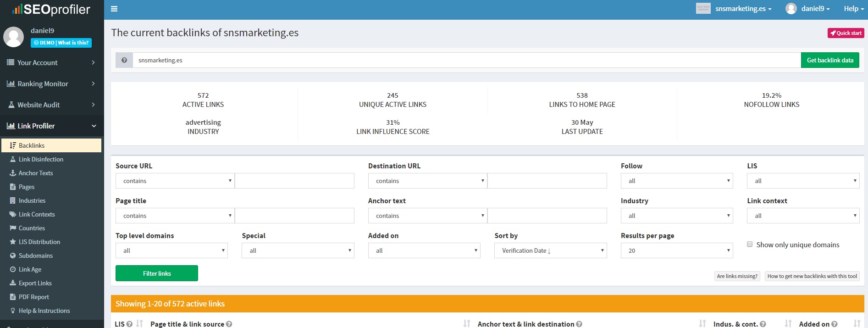Click Get backlink data button
Image resolution: width=868 pixels, height=328 pixels.
click(830, 60)
